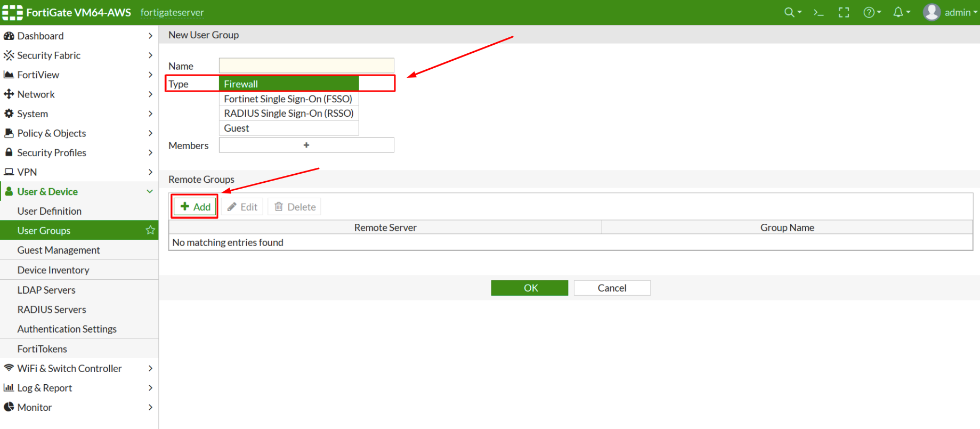This screenshot has height=429, width=980.
Task: Expand the FortiView chevron
Action: coord(150,75)
